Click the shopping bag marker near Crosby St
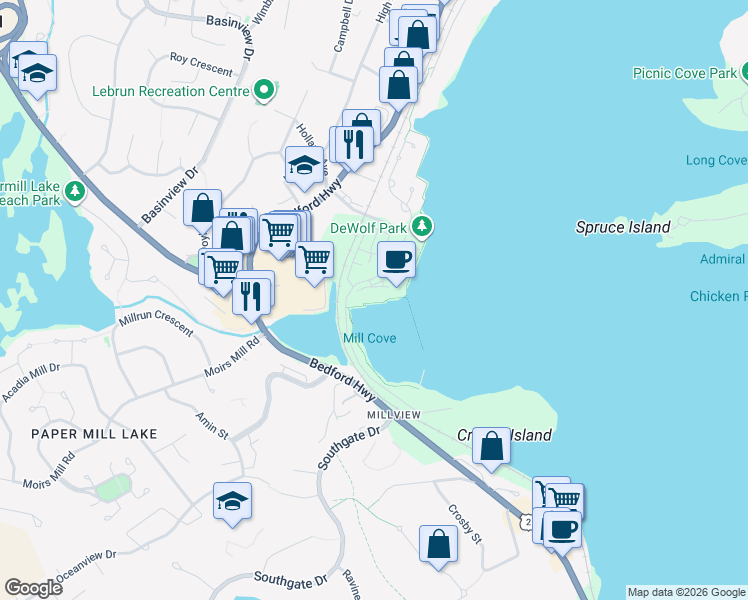The height and width of the screenshot is (600, 748). tap(438, 544)
